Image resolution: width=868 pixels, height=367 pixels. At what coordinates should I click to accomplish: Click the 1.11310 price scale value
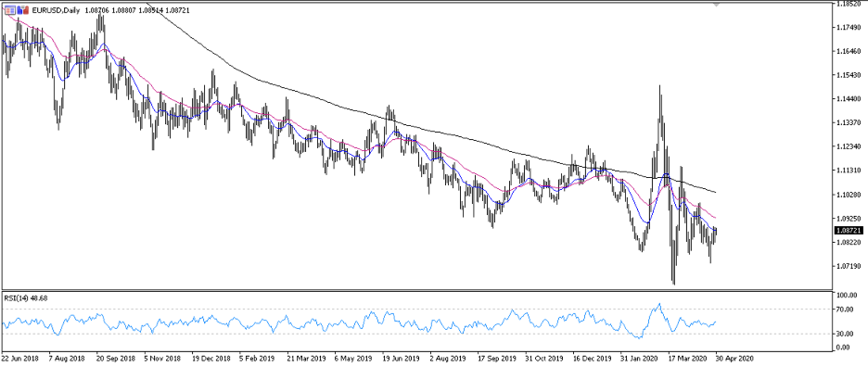(x=849, y=171)
